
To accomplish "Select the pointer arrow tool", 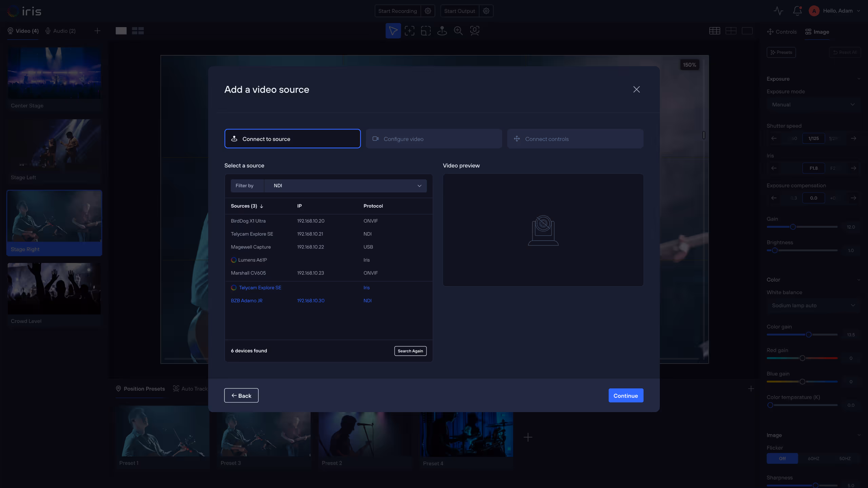I will tap(393, 31).
